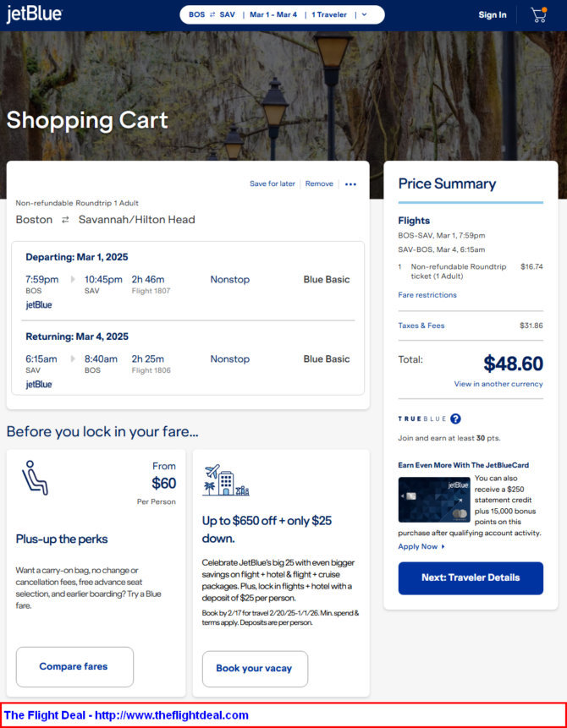The width and height of the screenshot is (567, 728).
Task: Click the seat icon on perks card
Action: pyautogui.click(x=35, y=478)
